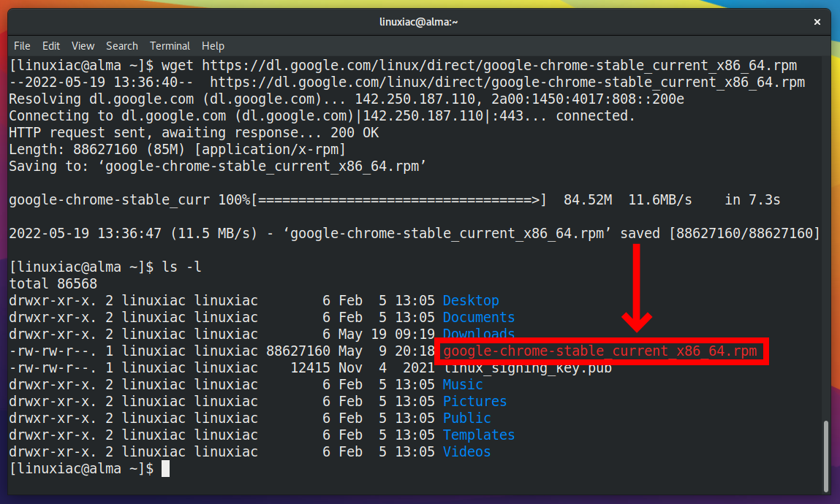
Task: Click the timestamp '2022-05-19 13:36:47'
Action: pyautogui.click(x=86, y=233)
